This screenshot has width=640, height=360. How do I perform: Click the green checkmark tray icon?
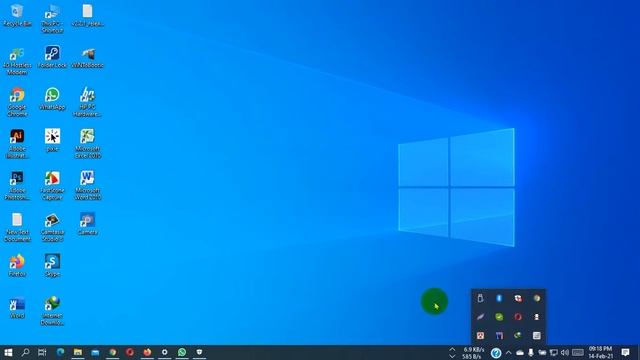[499, 317]
